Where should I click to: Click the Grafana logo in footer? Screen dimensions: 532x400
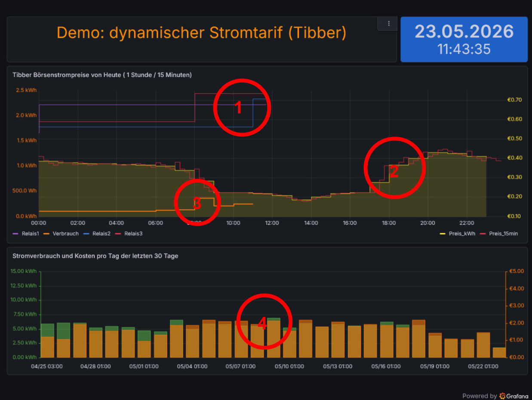coord(502,396)
